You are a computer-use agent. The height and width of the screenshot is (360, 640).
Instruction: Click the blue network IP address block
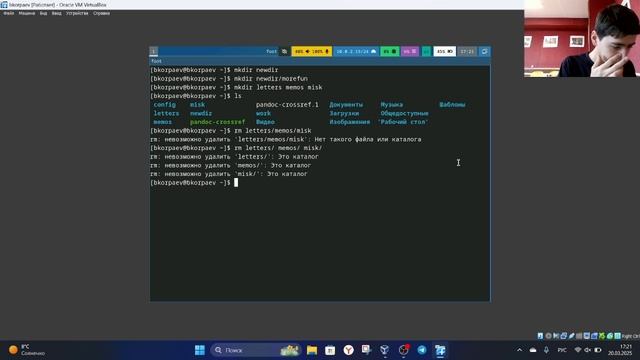coord(356,51)
